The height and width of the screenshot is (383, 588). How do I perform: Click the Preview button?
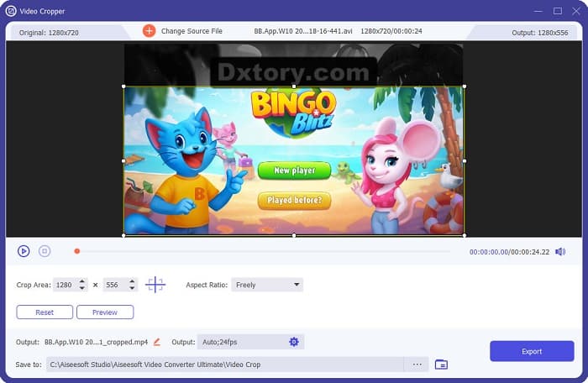coord(105,312)
